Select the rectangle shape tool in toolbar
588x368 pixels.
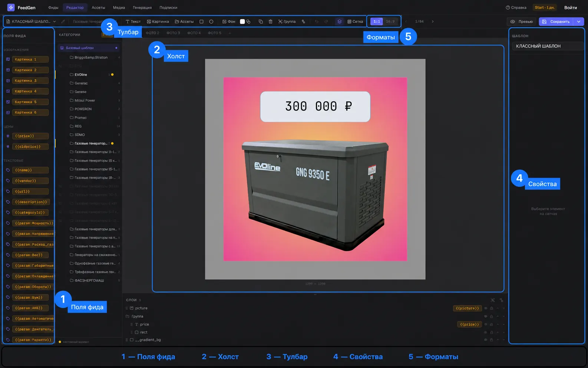click(201, 22)
